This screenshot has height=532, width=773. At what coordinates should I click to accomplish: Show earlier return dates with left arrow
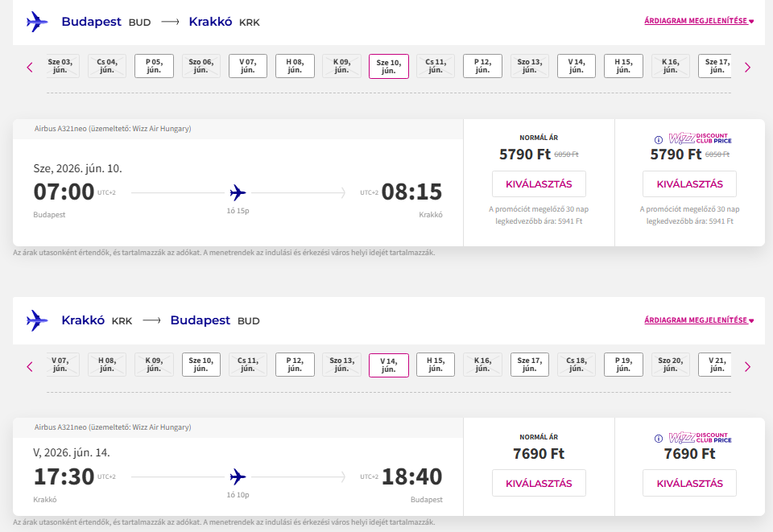click(x=30, y=366)
